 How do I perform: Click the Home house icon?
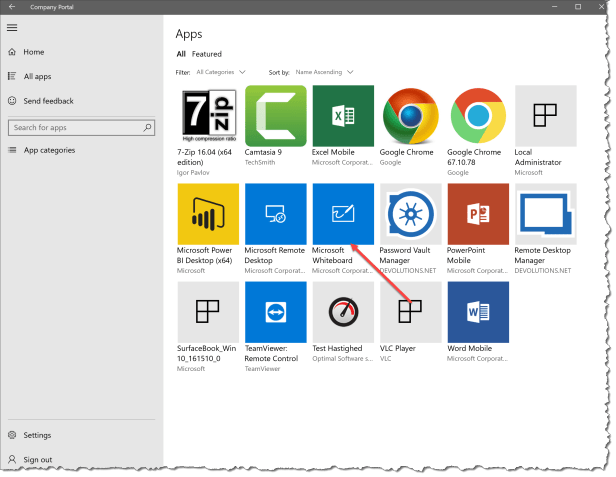[x=12, y=52]
